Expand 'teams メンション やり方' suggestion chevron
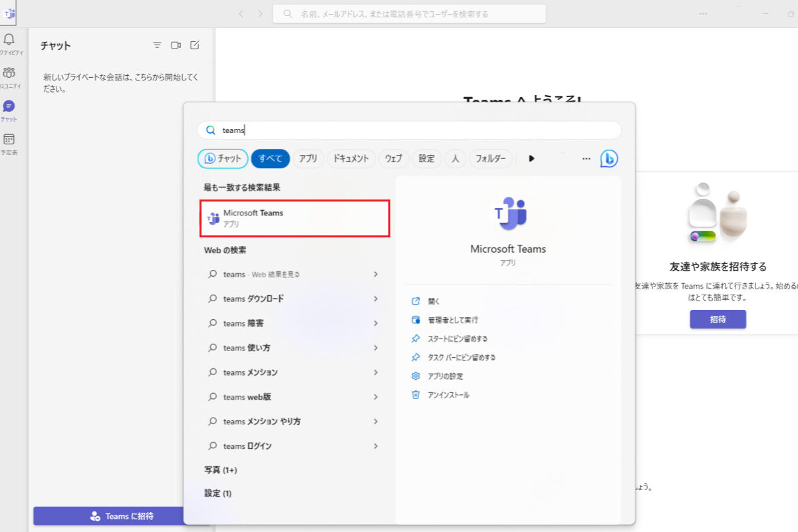 [376, 422]
